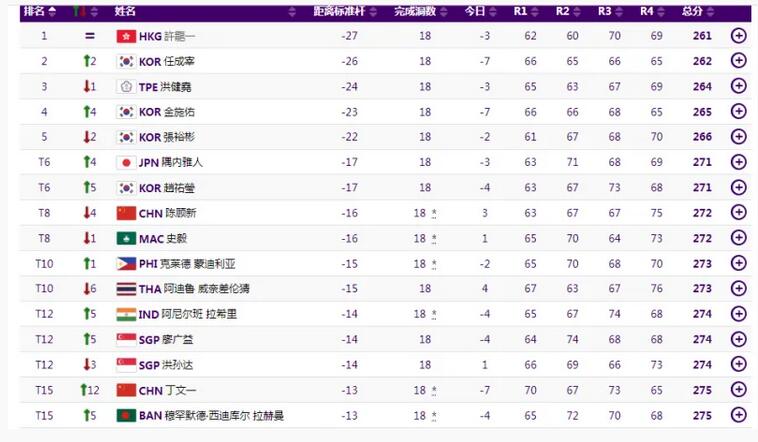Click the Thailand flag in the THA row
The image size is (758, 442).
126,289
